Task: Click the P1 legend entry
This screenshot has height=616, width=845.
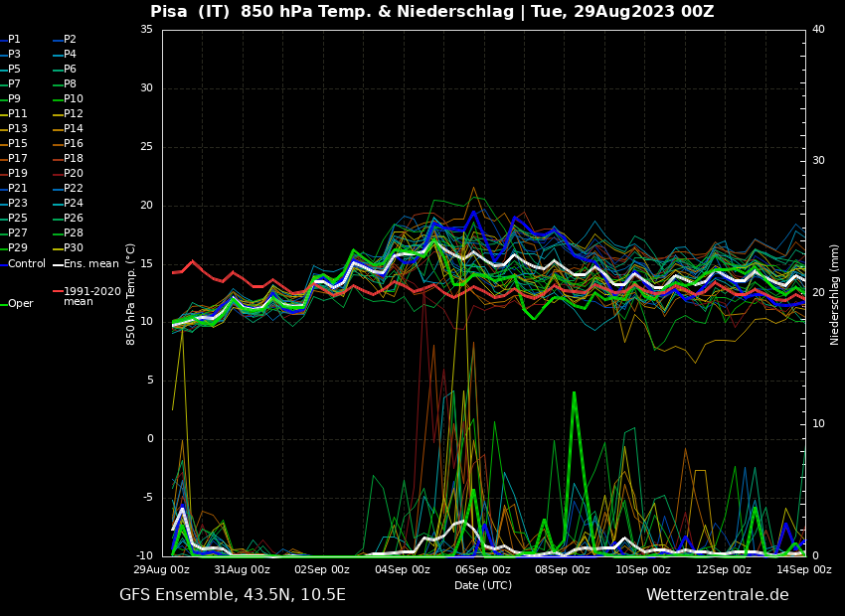Action: point(14,40)
